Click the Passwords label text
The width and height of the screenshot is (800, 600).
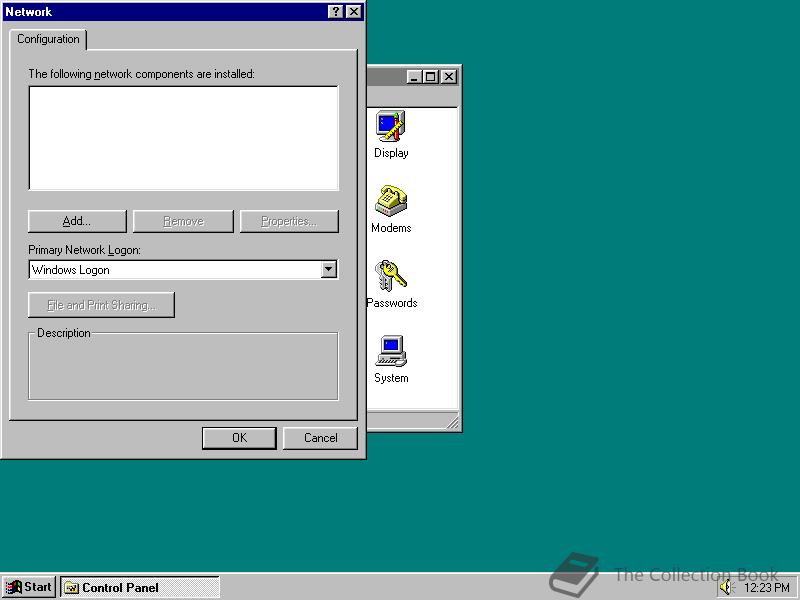[392, 303]
